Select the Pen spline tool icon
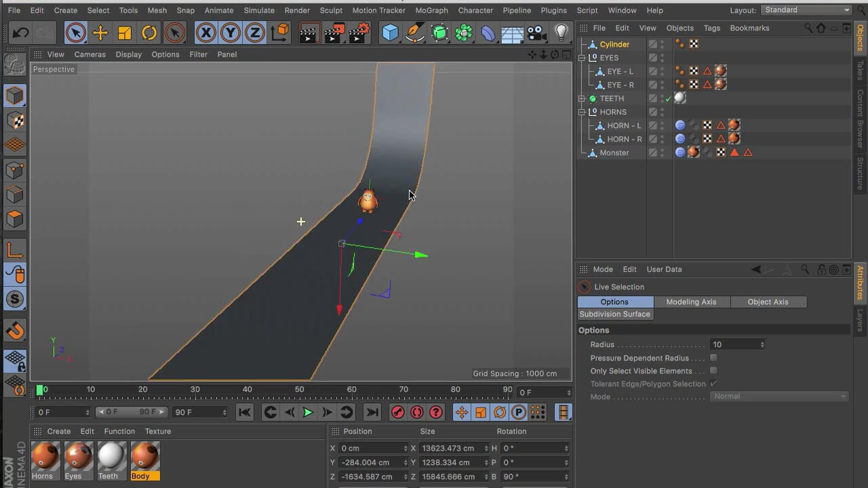Image resolution: width=868 pixels, height=488 pixels. (415, 33)
